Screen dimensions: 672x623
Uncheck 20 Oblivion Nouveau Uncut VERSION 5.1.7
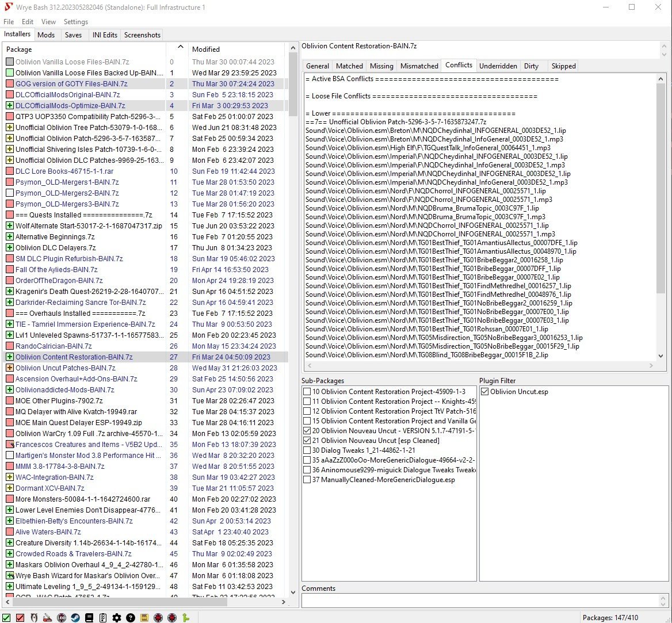click(307, 431)
